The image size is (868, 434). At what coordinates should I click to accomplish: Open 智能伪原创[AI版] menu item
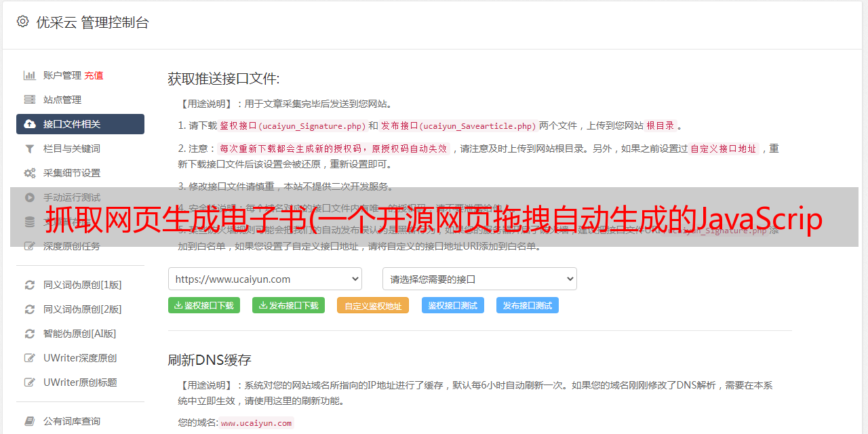(x=80, y=334)
